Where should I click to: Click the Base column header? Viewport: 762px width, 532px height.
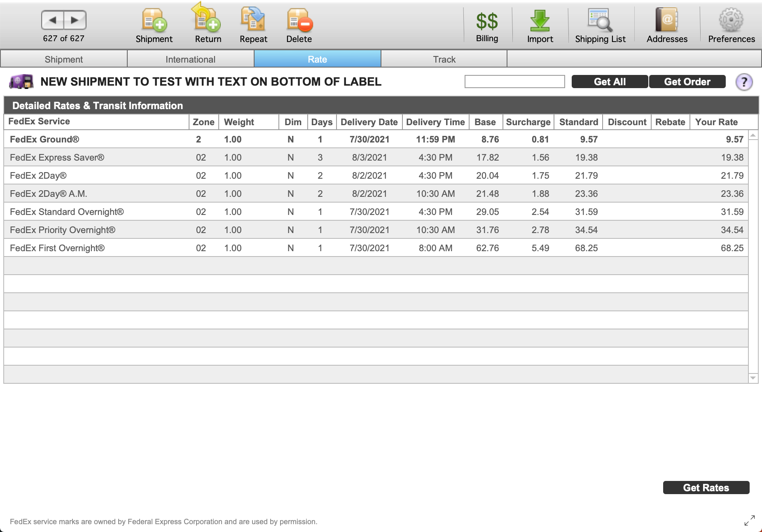click(485, 122)
